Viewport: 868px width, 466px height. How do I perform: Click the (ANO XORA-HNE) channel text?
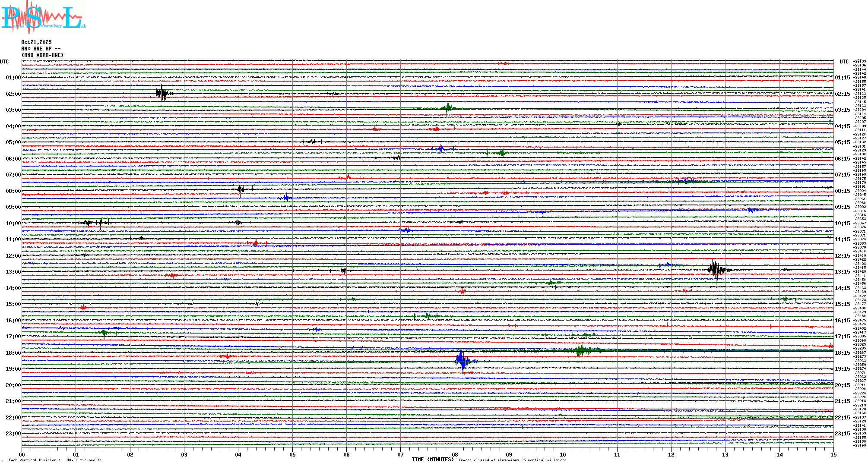(42, 55)
